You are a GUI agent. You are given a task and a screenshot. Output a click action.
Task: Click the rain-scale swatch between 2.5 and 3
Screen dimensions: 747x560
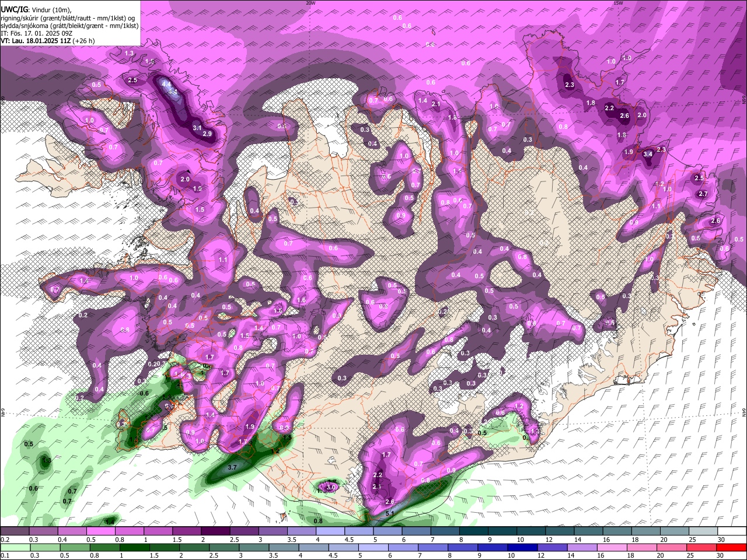[x=225, y=548]
